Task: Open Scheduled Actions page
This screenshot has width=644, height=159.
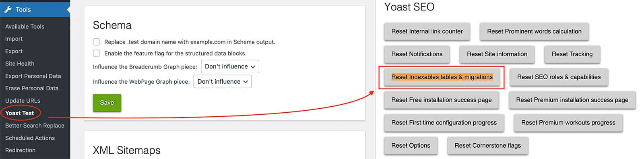Action: pyautogui.click(x=30, y=138)
